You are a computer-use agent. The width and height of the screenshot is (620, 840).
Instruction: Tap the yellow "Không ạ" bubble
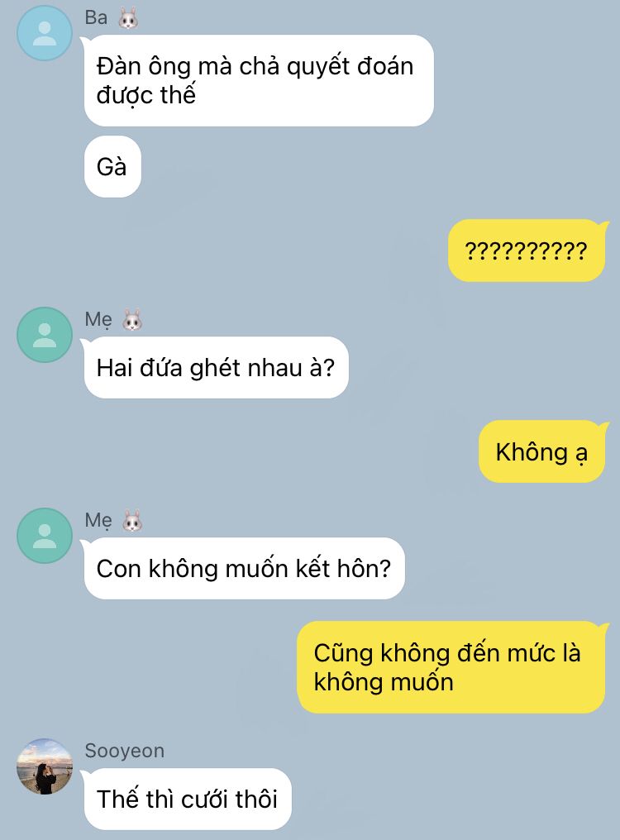coord(541,451)
